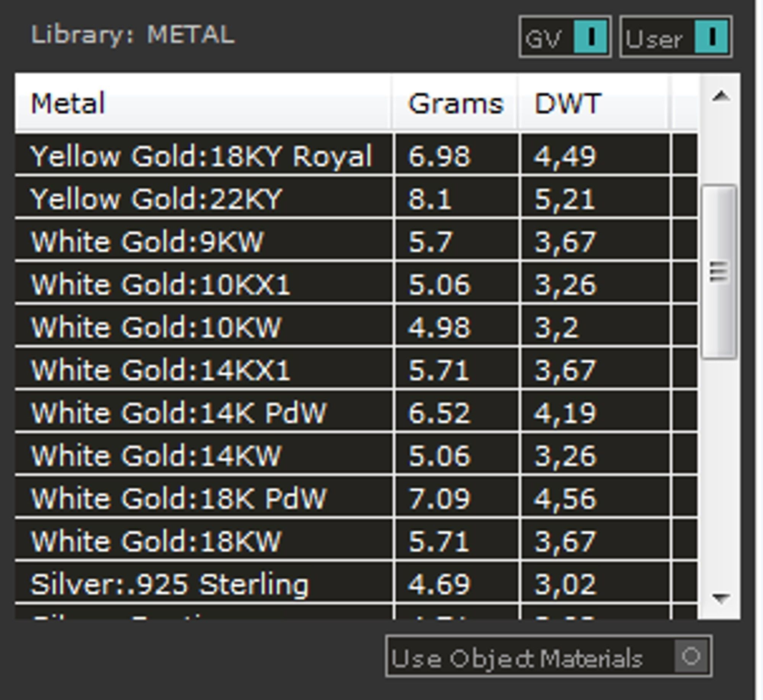763x700 pixels.
Task: Sort by Grams column header
Action: click(456, 103)
